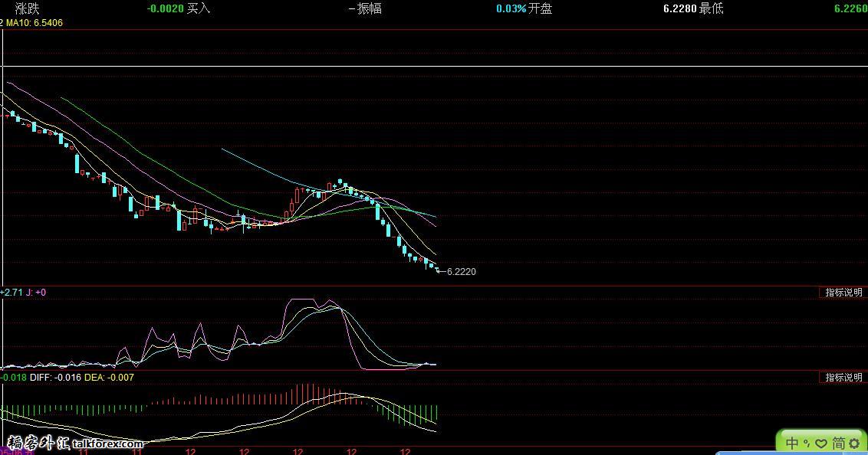The image size is (868, 455).
Task: Click the 振幅 label
Action: [x=370, y=8]
